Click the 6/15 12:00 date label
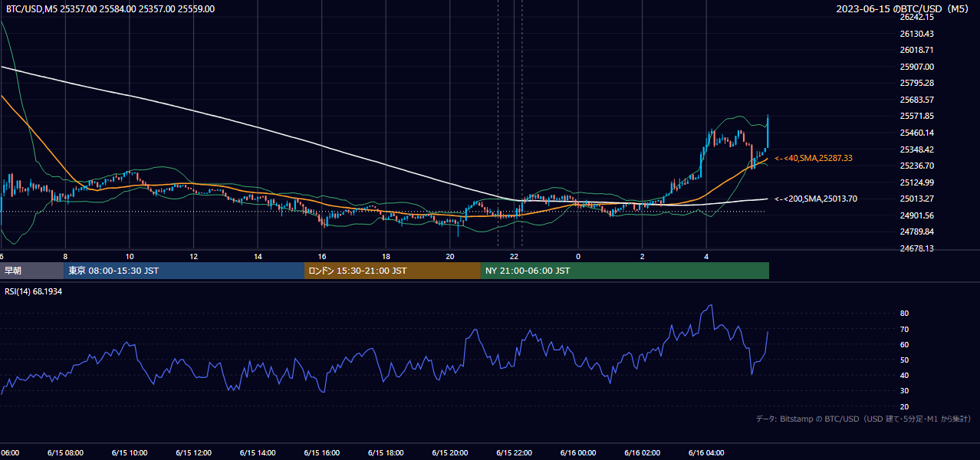The width and height of the screenshot is (980, 460). (193, 453)
